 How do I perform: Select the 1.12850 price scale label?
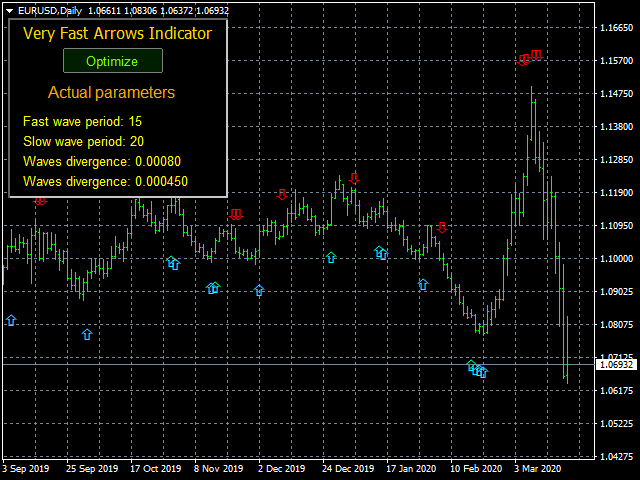[x=616, y=160]
